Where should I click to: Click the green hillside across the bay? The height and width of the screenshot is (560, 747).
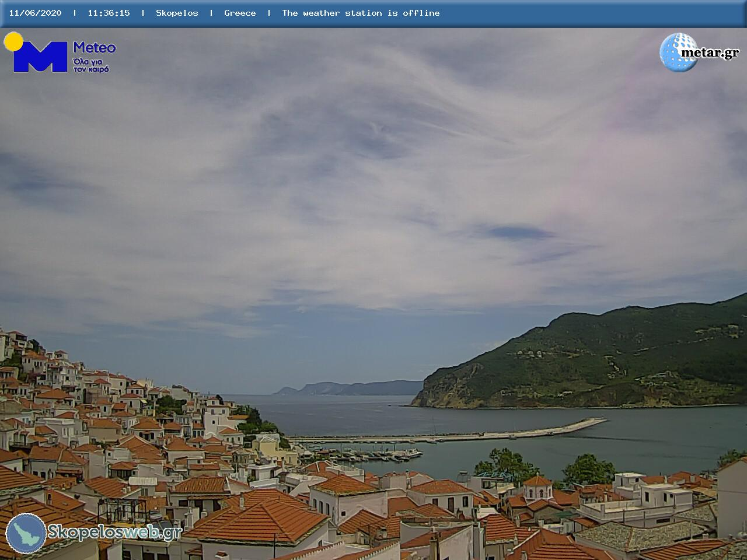tap(613, 356)
